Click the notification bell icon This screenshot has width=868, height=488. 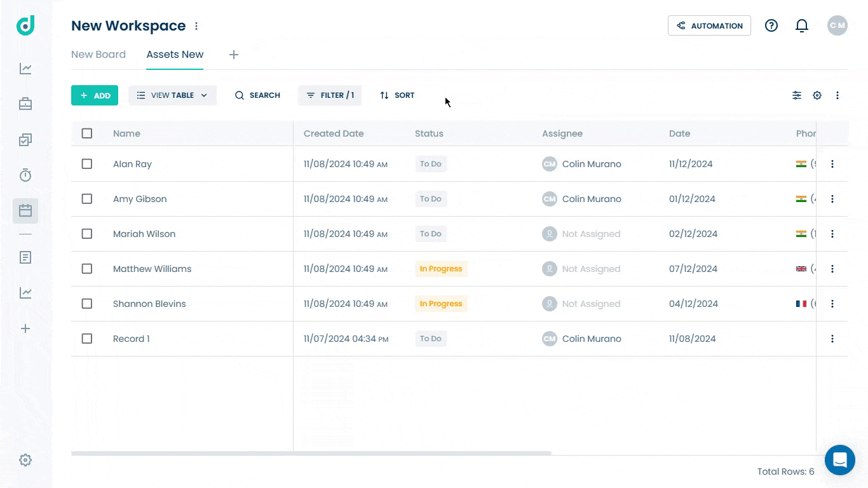802,25
